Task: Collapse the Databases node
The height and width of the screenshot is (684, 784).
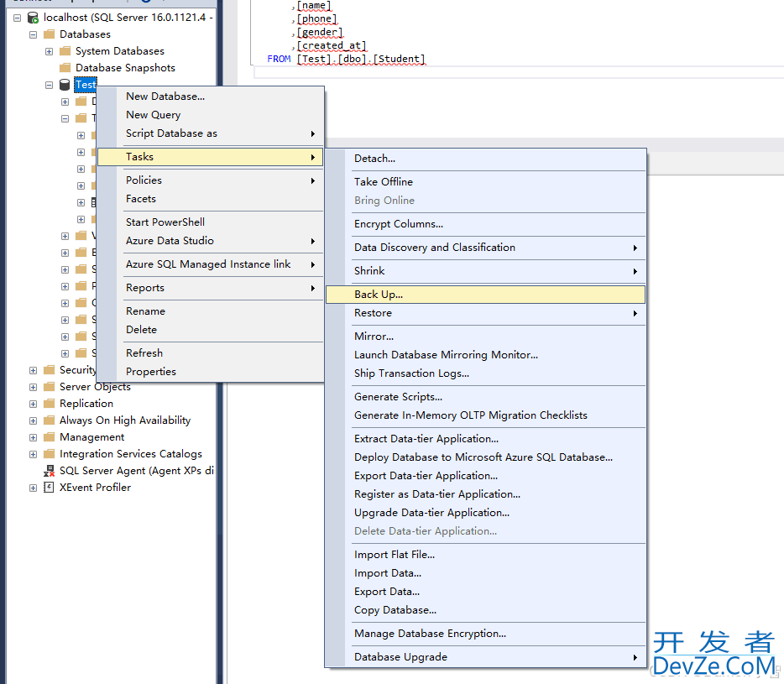Action: 33,34
